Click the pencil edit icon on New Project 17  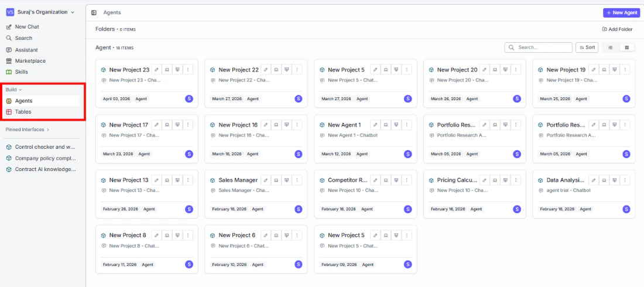[x=157, y=125]
